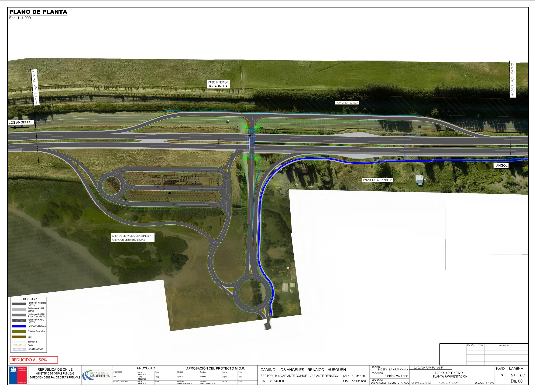Click the Pistas Cam. de Vel. swatch
The width and height of the screenshot is (536, 392).
(19, 315)
